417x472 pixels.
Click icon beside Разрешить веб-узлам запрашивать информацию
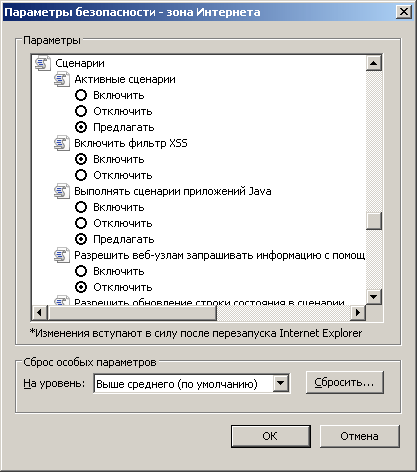(x=62, y=255)
